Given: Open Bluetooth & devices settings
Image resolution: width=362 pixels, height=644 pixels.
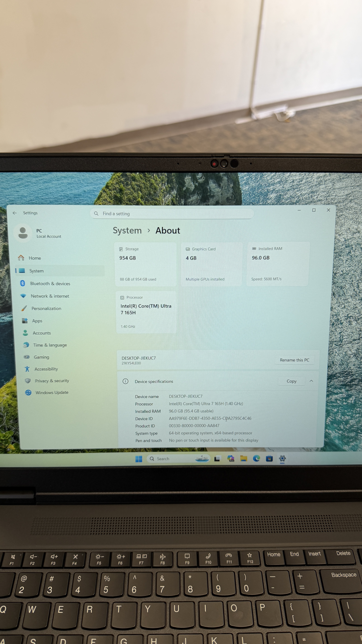Looking at the screenshot, I should point(50,284).
